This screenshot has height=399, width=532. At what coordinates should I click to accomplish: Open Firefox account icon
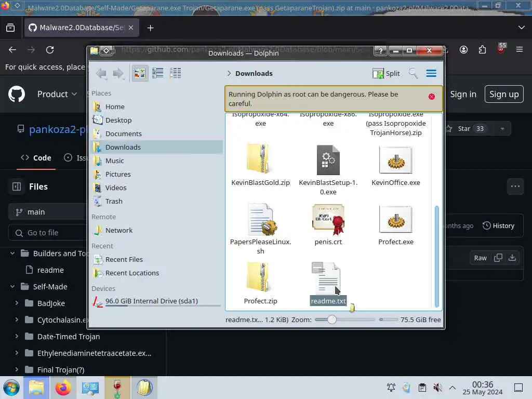463,50
